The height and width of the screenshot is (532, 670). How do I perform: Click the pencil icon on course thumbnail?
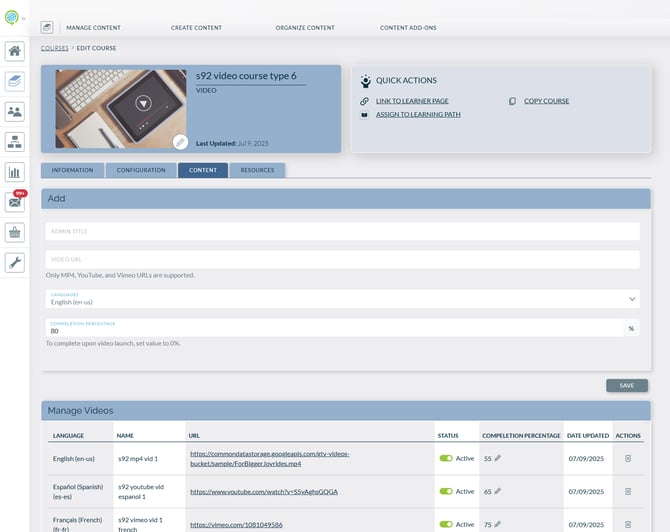[x=180, y=142]
